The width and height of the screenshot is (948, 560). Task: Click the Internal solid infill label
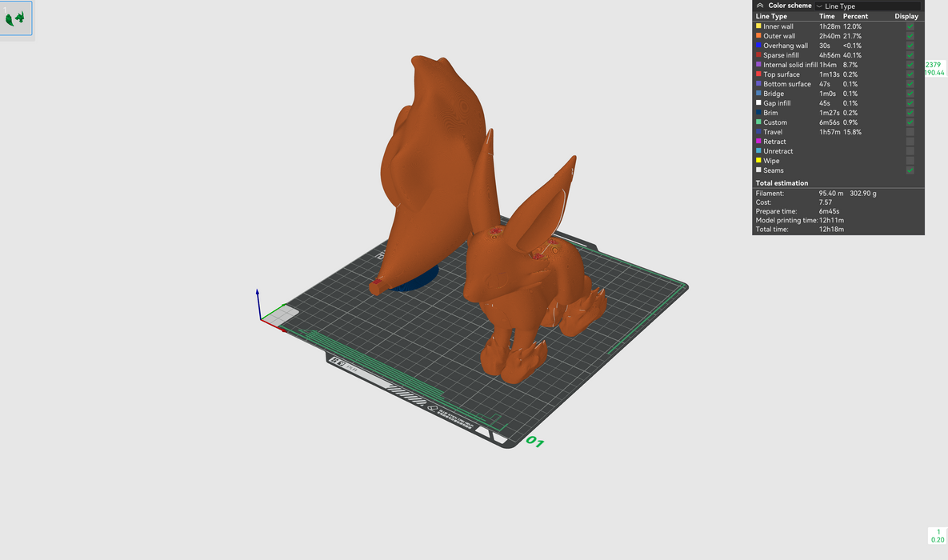coord(790,65)
